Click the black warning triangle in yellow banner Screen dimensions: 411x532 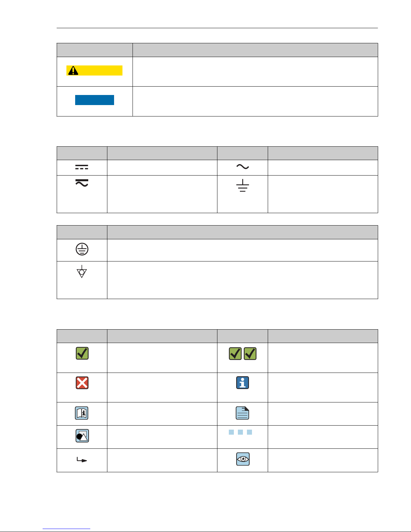73,70
